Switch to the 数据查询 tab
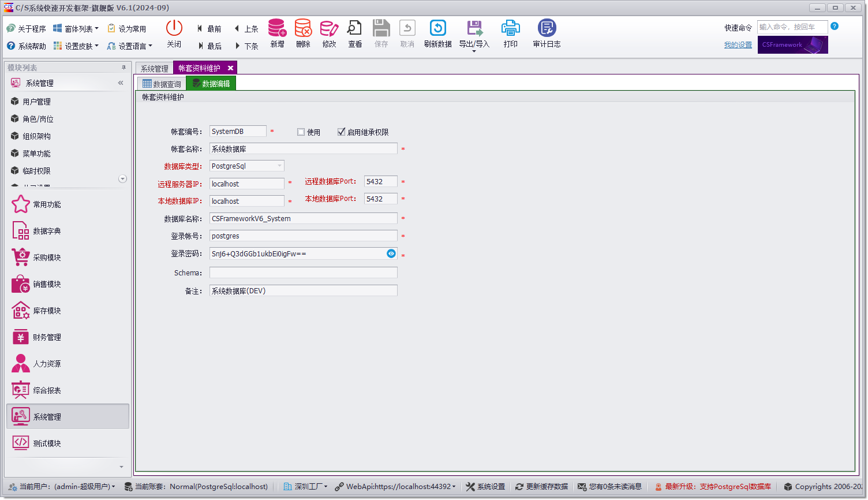This screenshot has width=868, height=500. pos(162,83)
